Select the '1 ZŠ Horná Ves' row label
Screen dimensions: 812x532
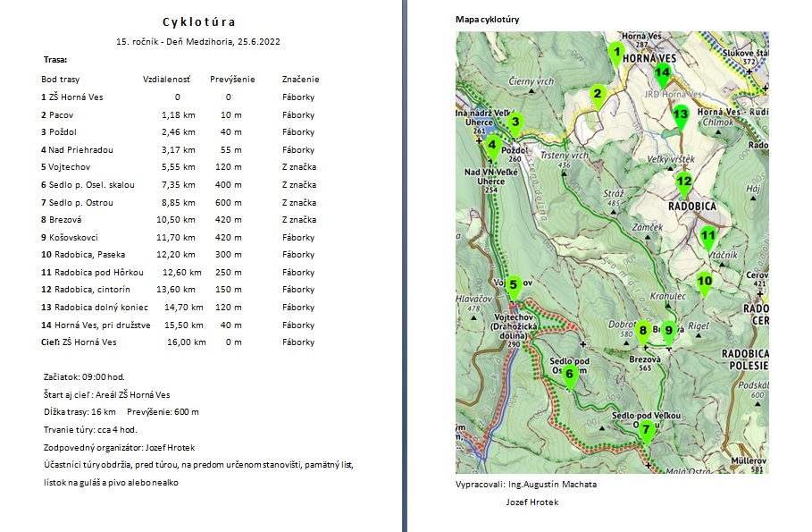(72, 97)
